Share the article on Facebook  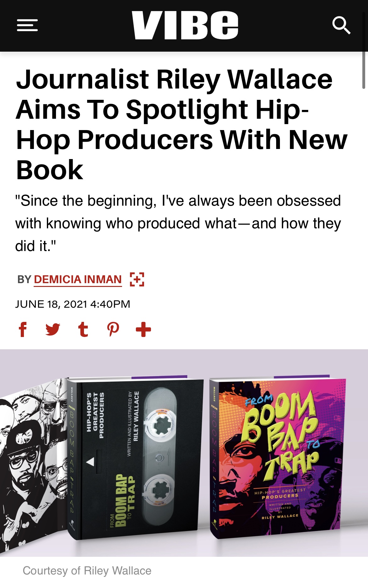tap(23, 329)
